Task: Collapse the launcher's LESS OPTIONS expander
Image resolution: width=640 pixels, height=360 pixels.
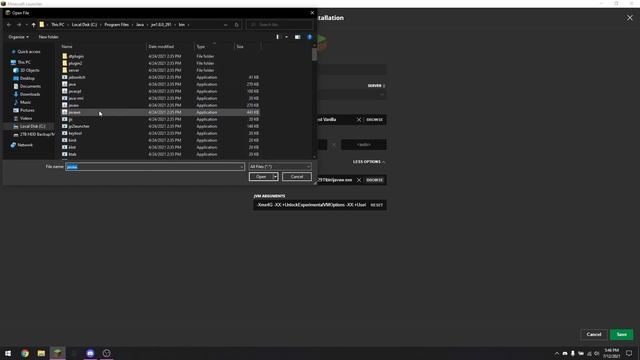Action: pyautogui.click(x=369, y=162)
